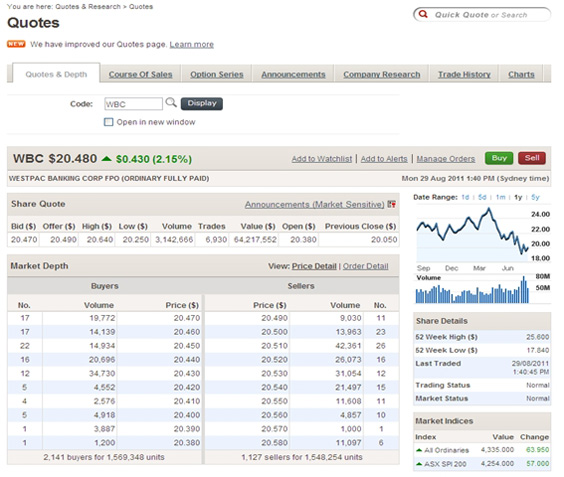Open the Trade History tab
This screenshot has height=477, width=564.
(x=464, y=74)
